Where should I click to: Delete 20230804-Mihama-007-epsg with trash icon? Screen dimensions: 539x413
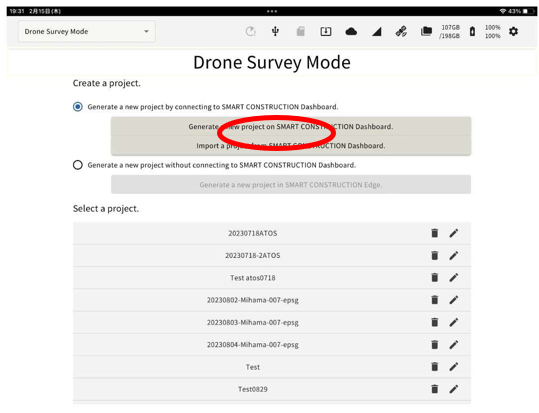point(434,344)
